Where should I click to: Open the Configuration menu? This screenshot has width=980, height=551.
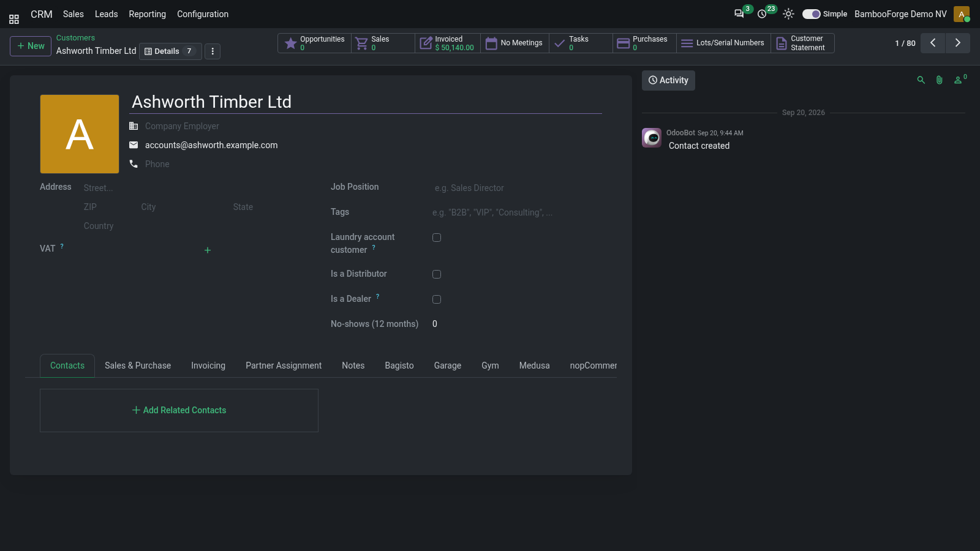[x=203, y=14]
